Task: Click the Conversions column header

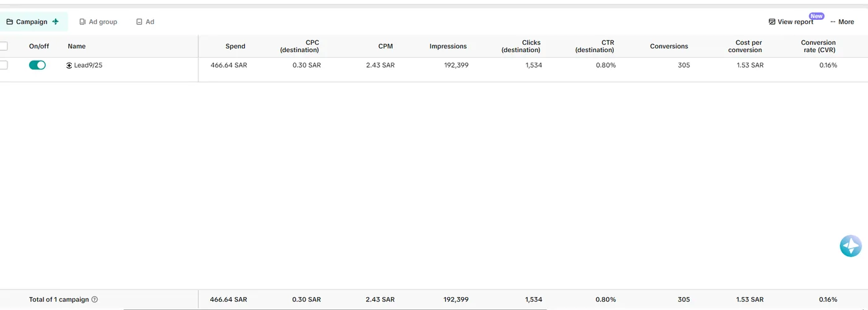Action: pos(669,46)
